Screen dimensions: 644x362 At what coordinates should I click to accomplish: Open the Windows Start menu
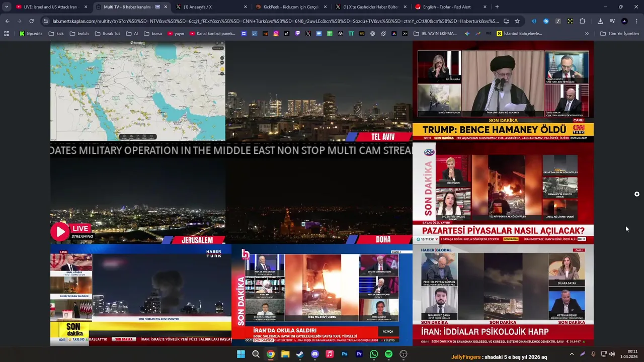point(241,354)
